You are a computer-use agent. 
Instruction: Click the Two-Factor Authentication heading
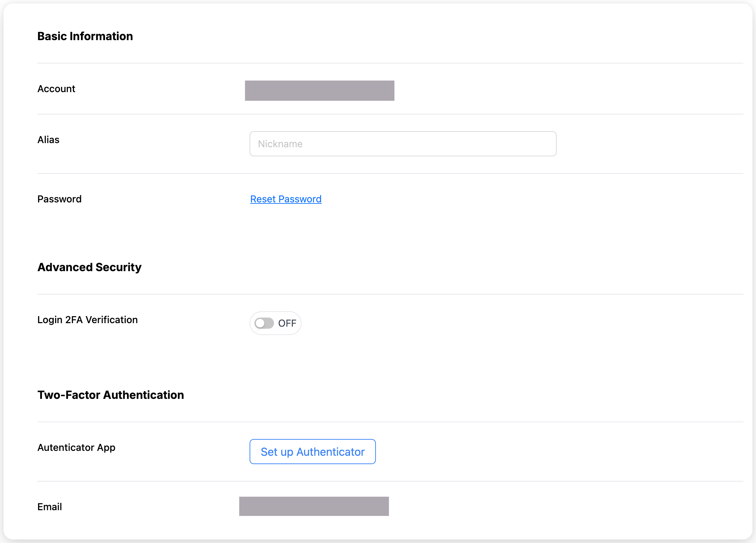tap(111, 395)
